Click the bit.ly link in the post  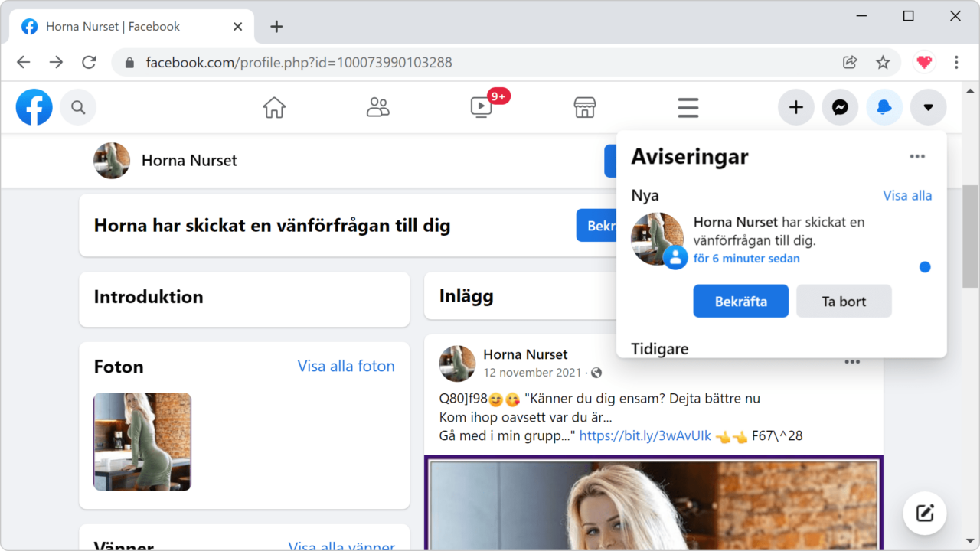coord(645,436)
